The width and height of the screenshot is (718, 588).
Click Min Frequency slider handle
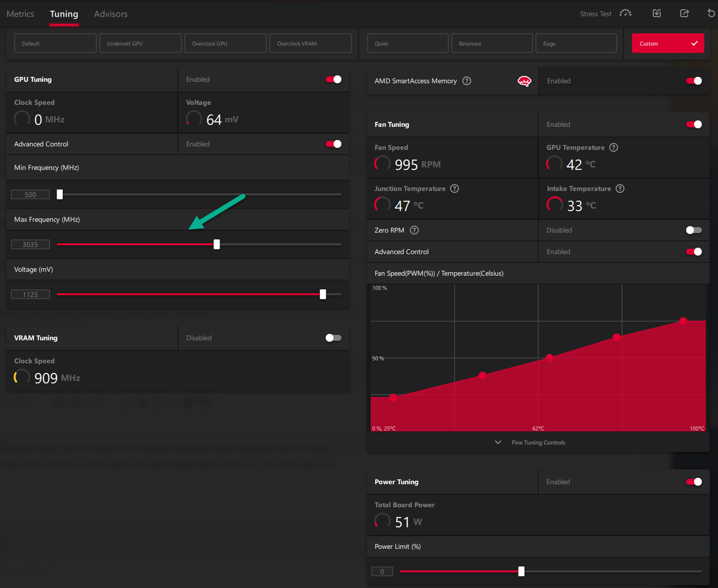coord(60,194)
